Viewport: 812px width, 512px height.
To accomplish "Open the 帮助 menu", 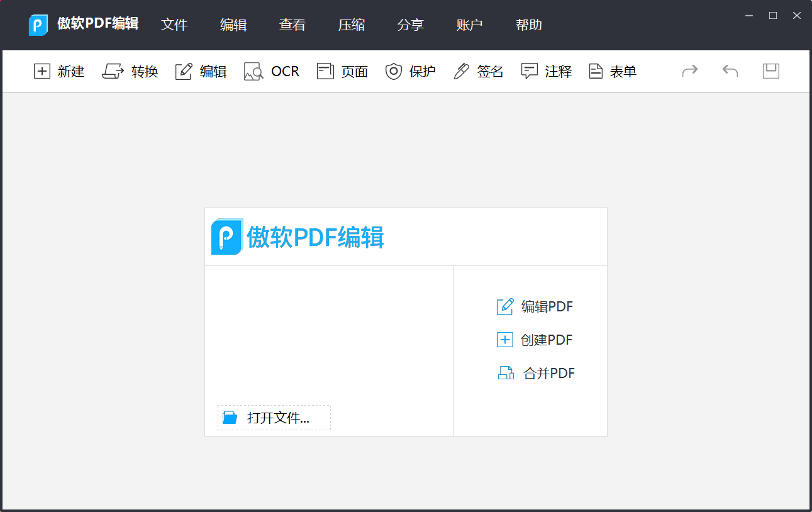I will [529, 25].
